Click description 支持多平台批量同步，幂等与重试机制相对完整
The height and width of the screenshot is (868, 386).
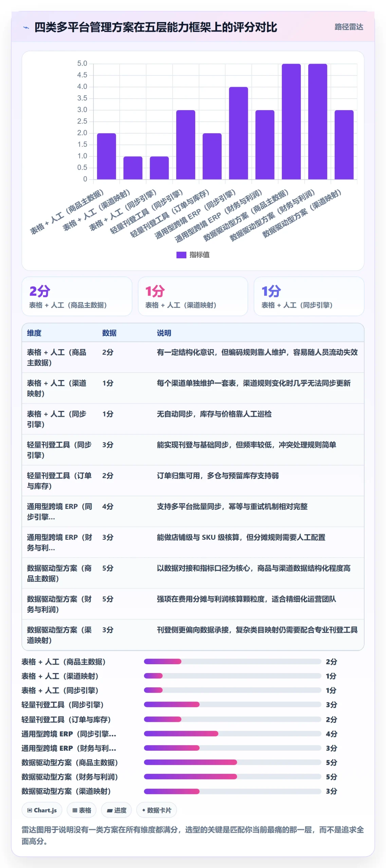pos(232,506)
